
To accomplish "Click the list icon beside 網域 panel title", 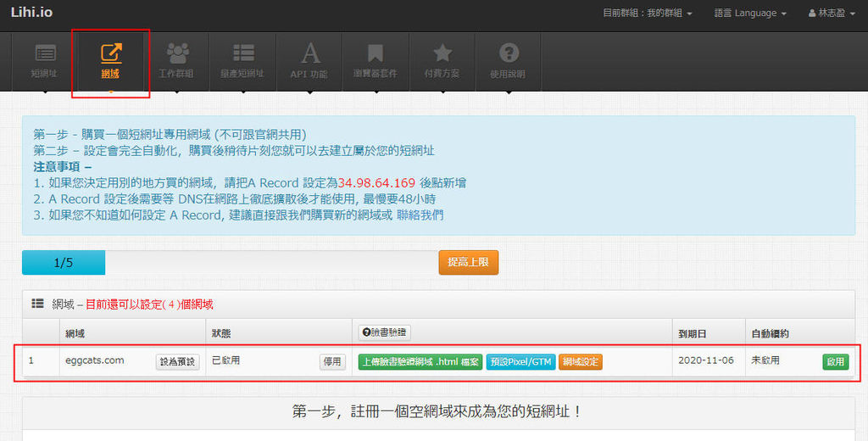I will (x=37, y=304).
